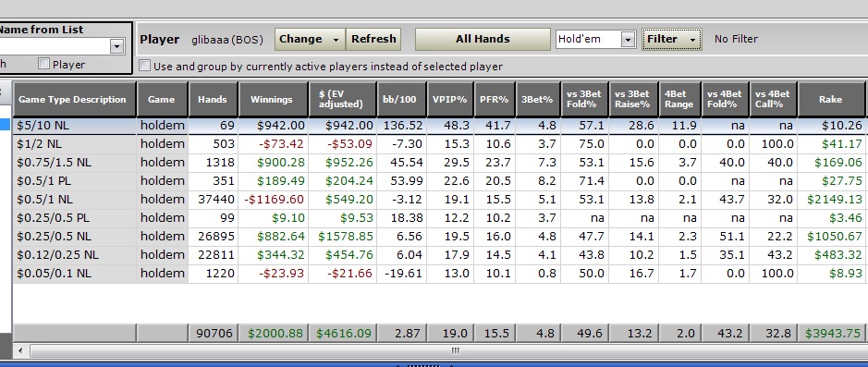The image size is (868, 367).
Task: Click the $900.28 winnings cell
Action: coord(273,163)
